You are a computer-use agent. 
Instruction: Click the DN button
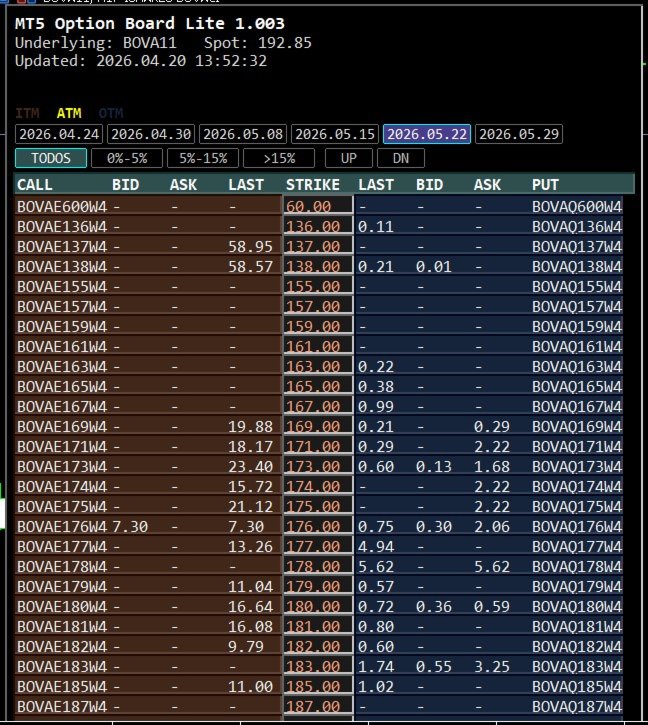(401, 158)
